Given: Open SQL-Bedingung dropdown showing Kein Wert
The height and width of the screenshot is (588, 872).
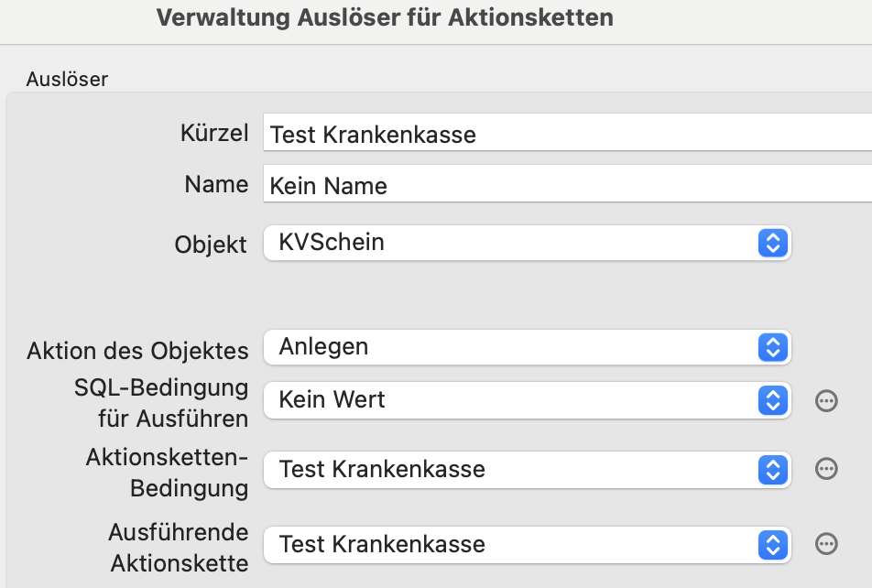Looking at the screenshot, I should (528, 400).
